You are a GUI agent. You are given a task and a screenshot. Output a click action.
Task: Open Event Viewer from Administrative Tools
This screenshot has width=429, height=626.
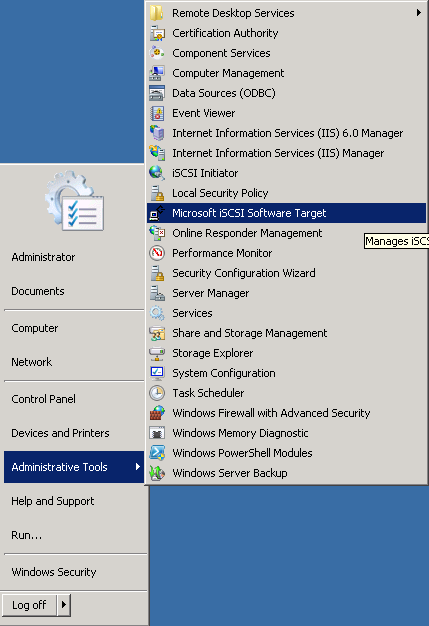click(x=286, y=113)
